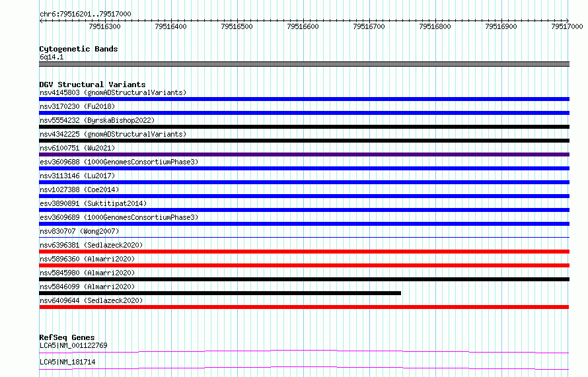
Task: Select the pink LCA5 NM_001122769 transcript line
Action: coord(304,351)
